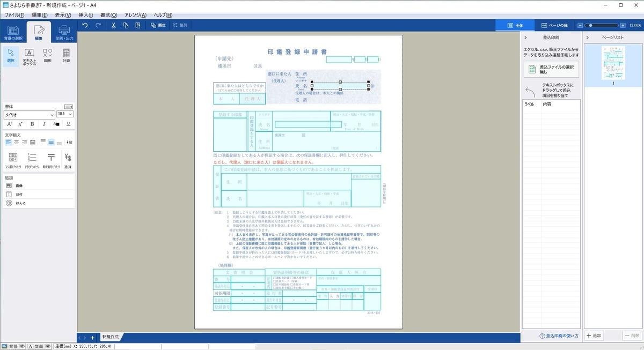Image resolution: width=644 pixels, height=350 pixels.
Task: Open the 表示(V) menu
Action: (63, 14)
